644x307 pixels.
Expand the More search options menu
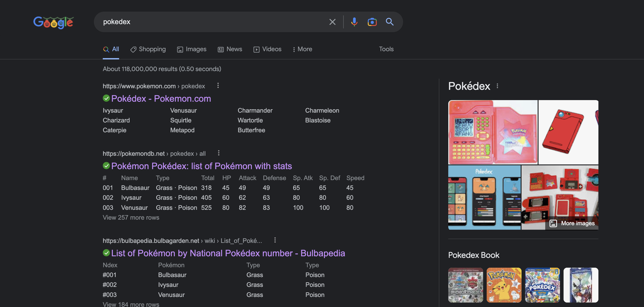pos(303,49)
